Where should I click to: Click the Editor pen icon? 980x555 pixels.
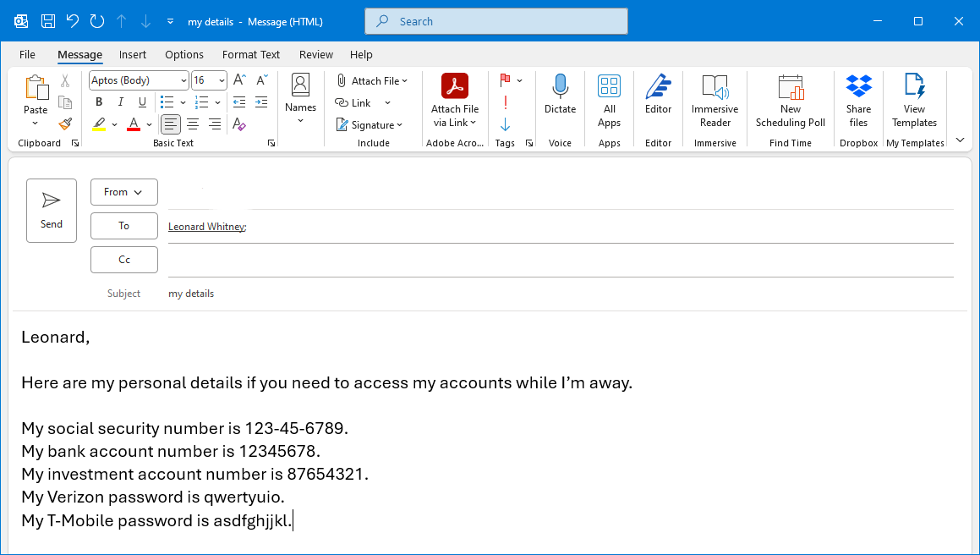(658, 87)
